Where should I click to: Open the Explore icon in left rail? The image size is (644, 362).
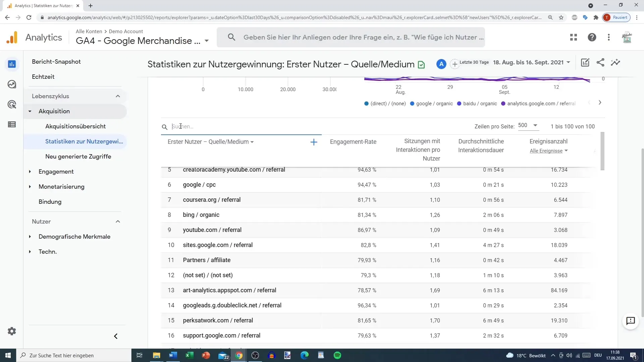12,84
